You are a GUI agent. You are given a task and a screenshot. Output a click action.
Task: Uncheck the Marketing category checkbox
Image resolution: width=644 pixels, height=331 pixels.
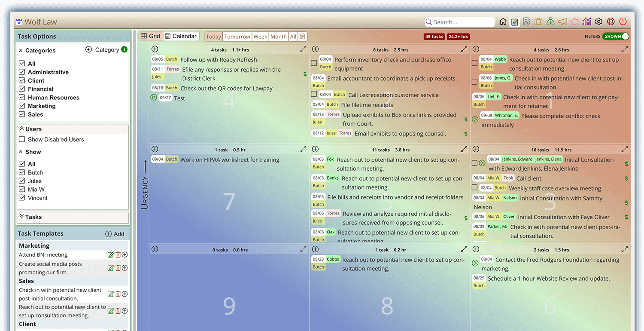[x=22, y=106]
